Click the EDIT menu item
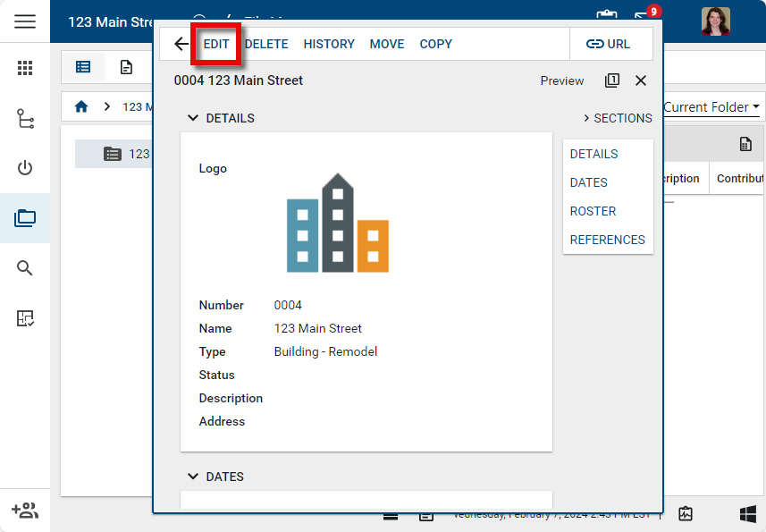This screenshot has height=532, width=766. [x=216, y=44]
